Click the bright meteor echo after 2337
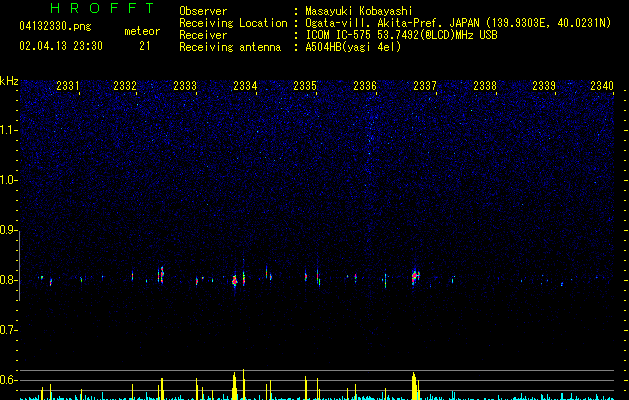This screenshot has width=629, height=400. (x=416, y=277)
